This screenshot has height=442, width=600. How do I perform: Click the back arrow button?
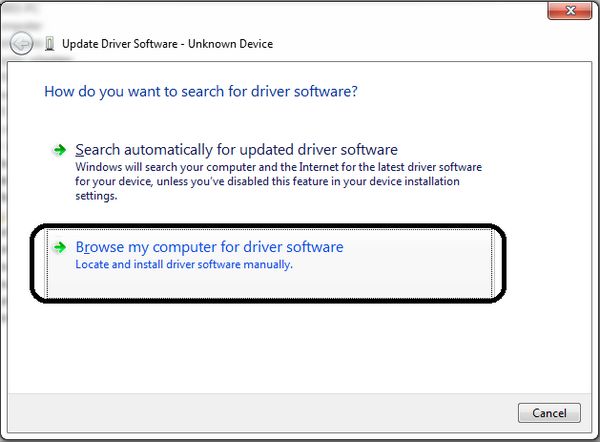pyautogui.click(x=21, y=44)
